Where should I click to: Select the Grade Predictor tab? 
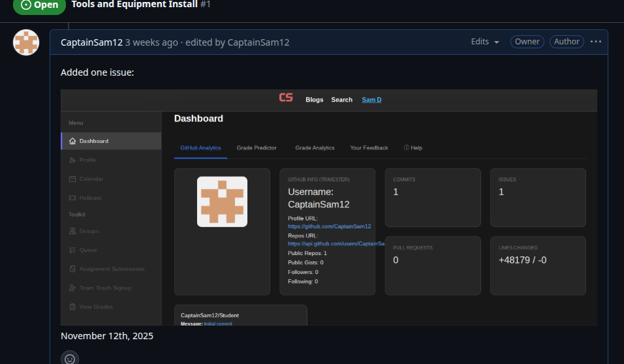pyautogui.click(x=257, y=148)
